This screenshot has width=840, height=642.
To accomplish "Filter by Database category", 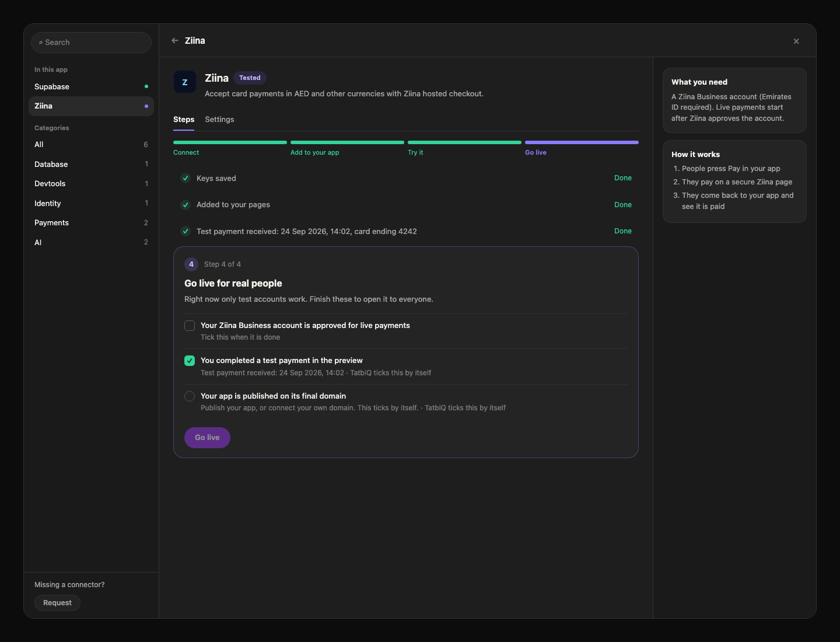I will [x=91, y=165].
